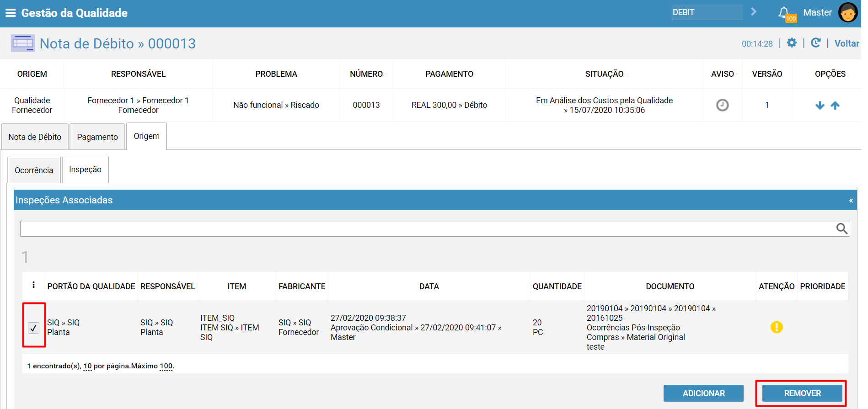Image resolution: width=868 pixels, height=409 pixels.
Task: Sort by the ITEM column header
Action: point(237,287)
